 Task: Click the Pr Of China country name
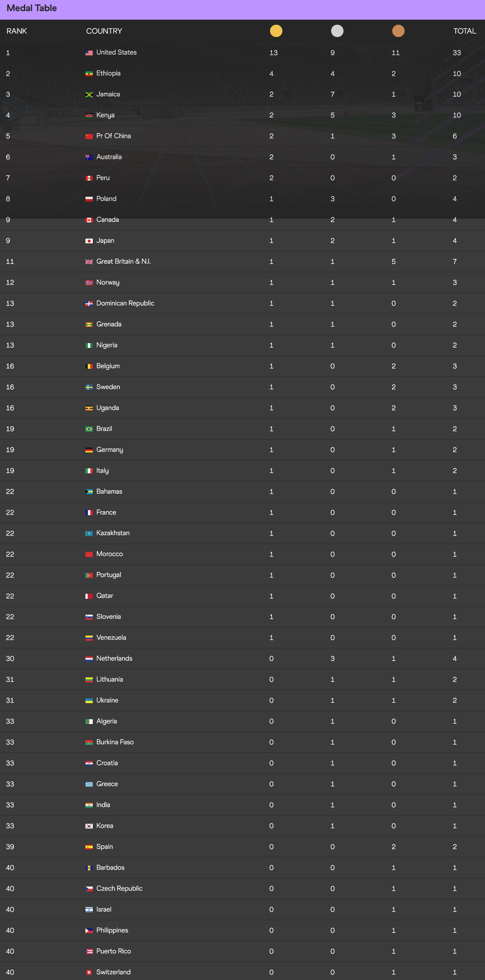tap(113, 136)
